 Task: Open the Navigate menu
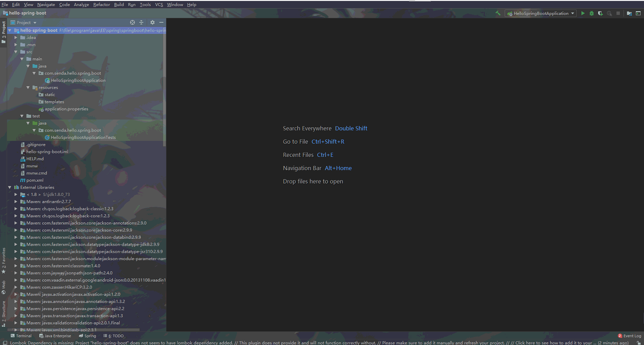click(x=46, y=4)
